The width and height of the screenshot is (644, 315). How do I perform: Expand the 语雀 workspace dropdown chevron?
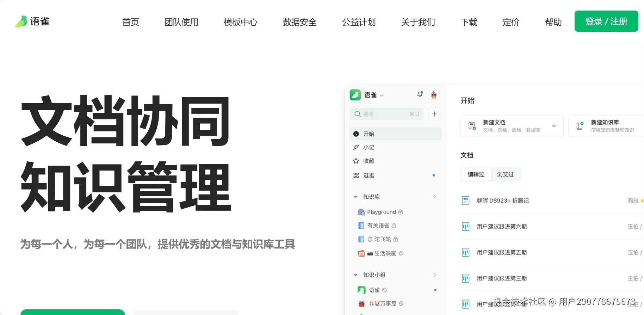pos(382,95)
